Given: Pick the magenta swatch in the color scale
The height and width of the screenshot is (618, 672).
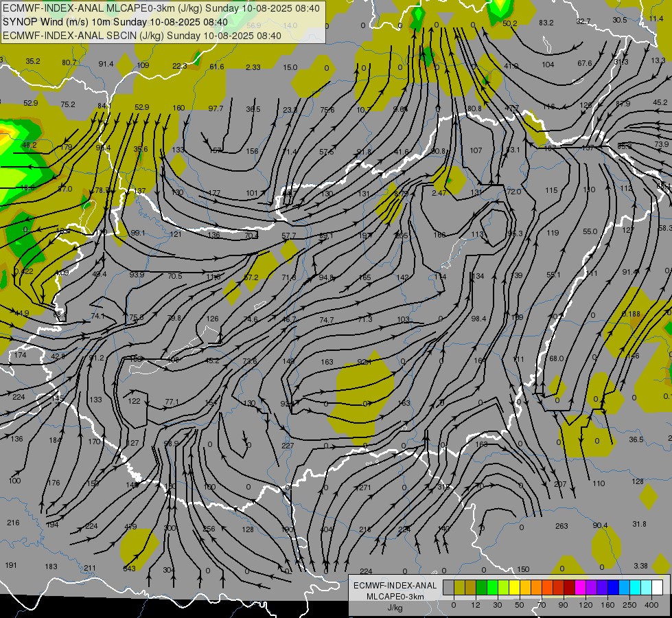Looking at the screenshot, I should click(x=580, y=588).
